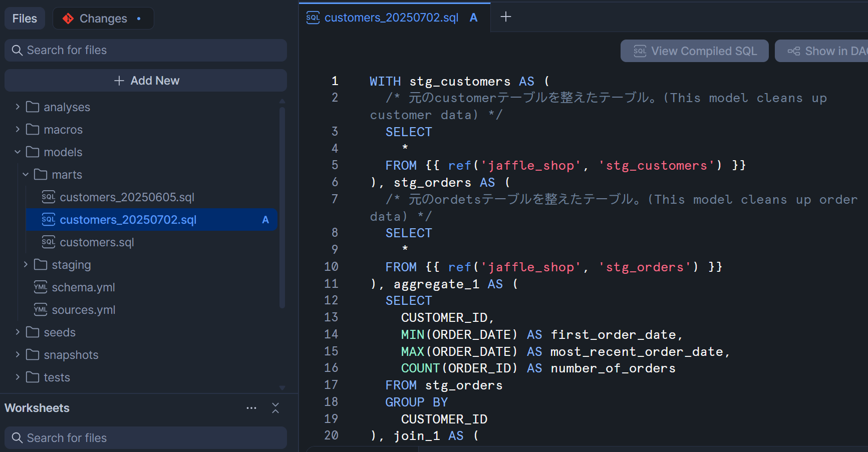Click line number 1 in gutter
The image size is (868, 452).
click(x=335, y=81)
